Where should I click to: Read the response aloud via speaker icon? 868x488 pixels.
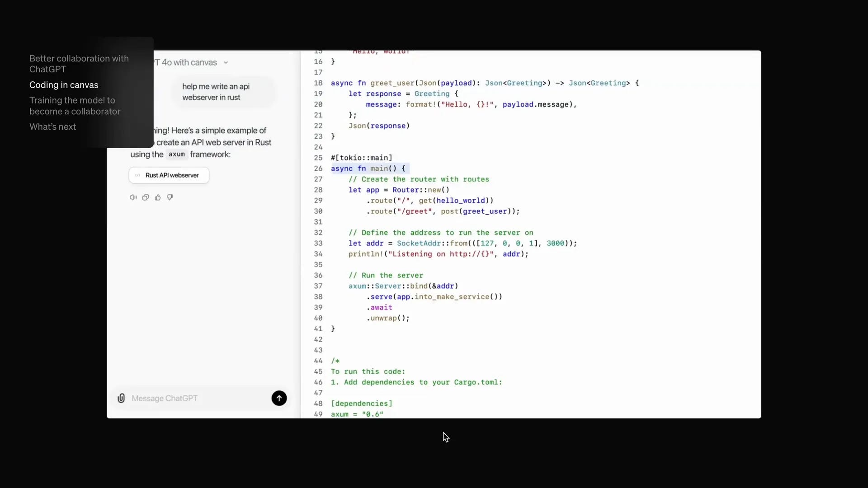pyautogui.click(x=132, y=197)
